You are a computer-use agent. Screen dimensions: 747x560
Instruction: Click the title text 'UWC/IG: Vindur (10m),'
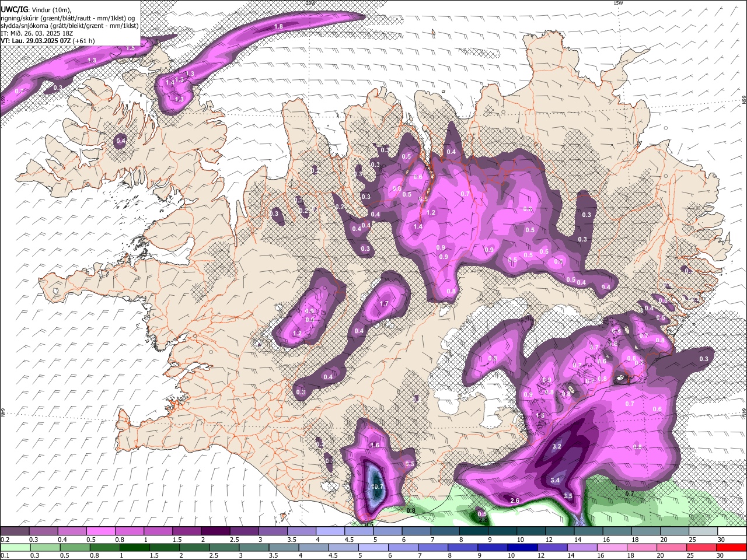(35, 9)
